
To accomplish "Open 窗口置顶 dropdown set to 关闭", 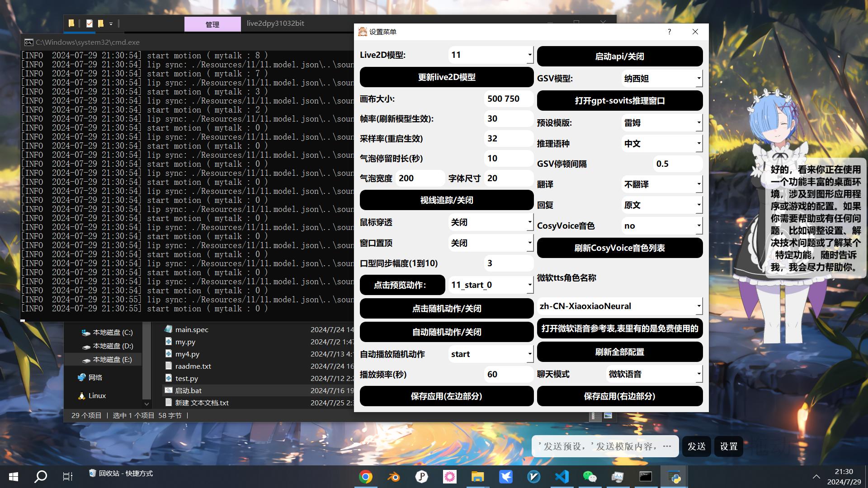I will pos(491,243).
